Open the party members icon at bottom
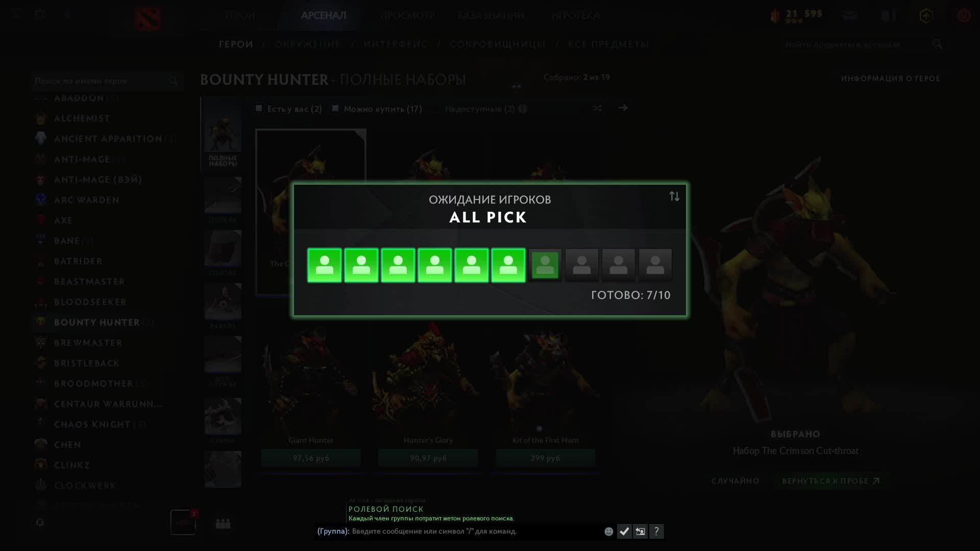The width and height of the screenshot is (980, 551). pos(223,524)
